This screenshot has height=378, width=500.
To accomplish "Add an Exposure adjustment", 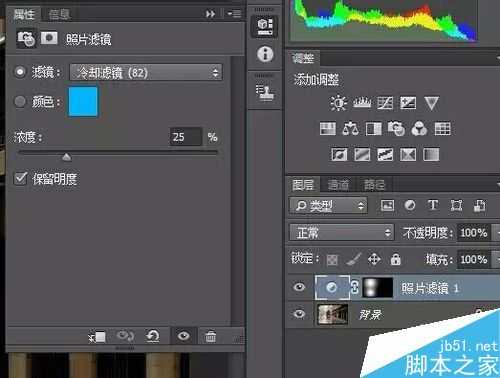I will click(x=408, y=103).
